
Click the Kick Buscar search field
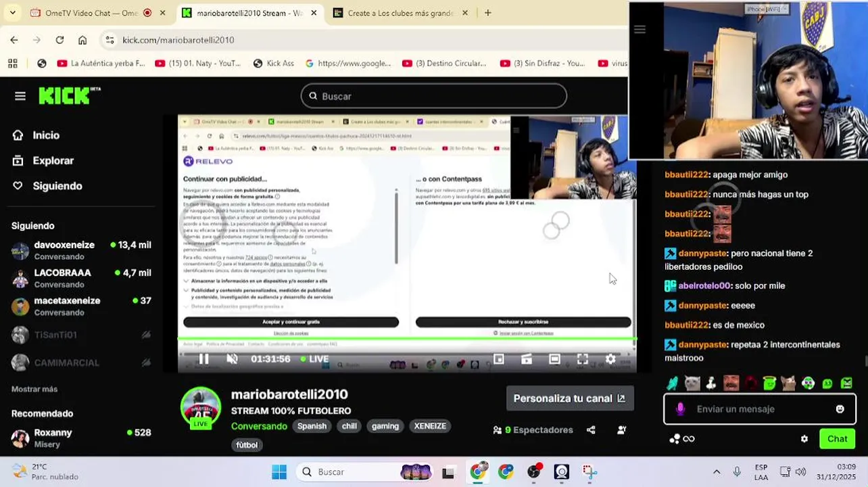coord(434,96)
